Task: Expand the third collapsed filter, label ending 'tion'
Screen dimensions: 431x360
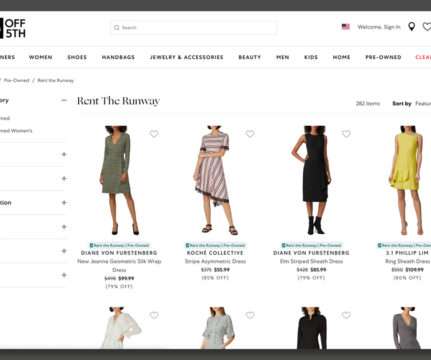Action: coord(64,203)
